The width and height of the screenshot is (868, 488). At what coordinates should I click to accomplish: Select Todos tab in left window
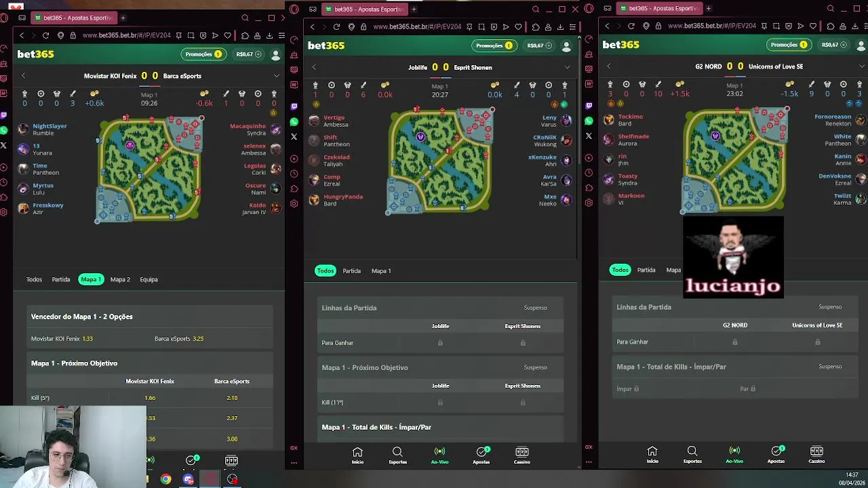(x=34, y=279)
